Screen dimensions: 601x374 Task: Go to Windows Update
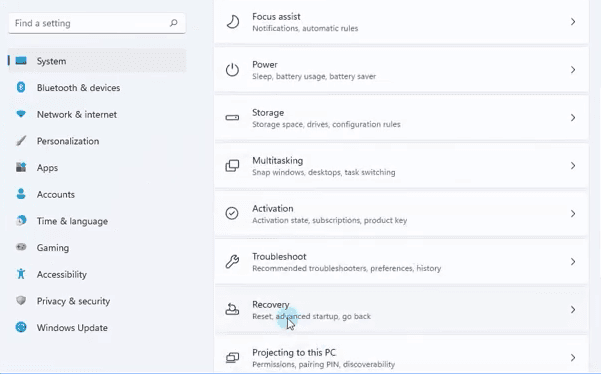97,328
